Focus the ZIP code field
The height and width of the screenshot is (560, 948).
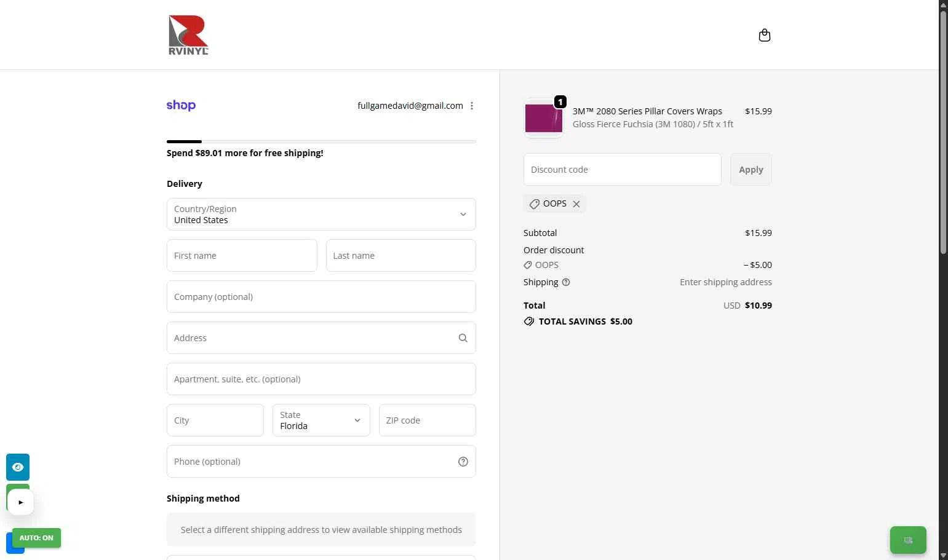[428, 420]
